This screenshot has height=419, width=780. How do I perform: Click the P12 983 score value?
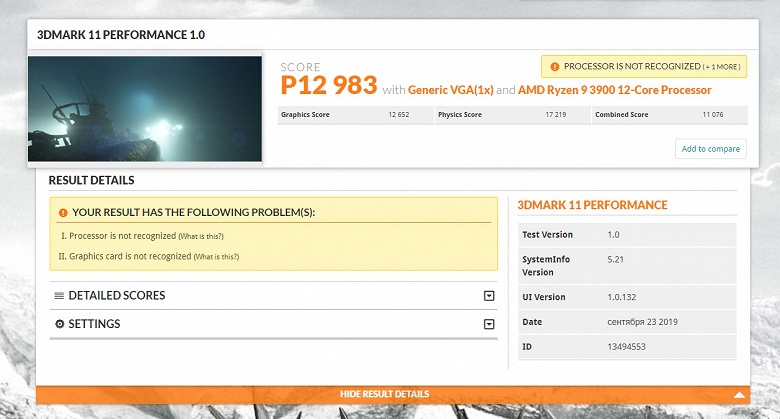329,85
